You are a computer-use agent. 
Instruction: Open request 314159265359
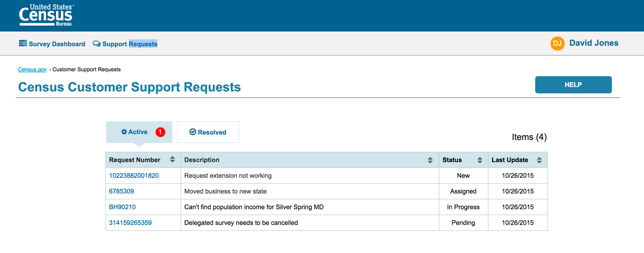coord(130,223)
